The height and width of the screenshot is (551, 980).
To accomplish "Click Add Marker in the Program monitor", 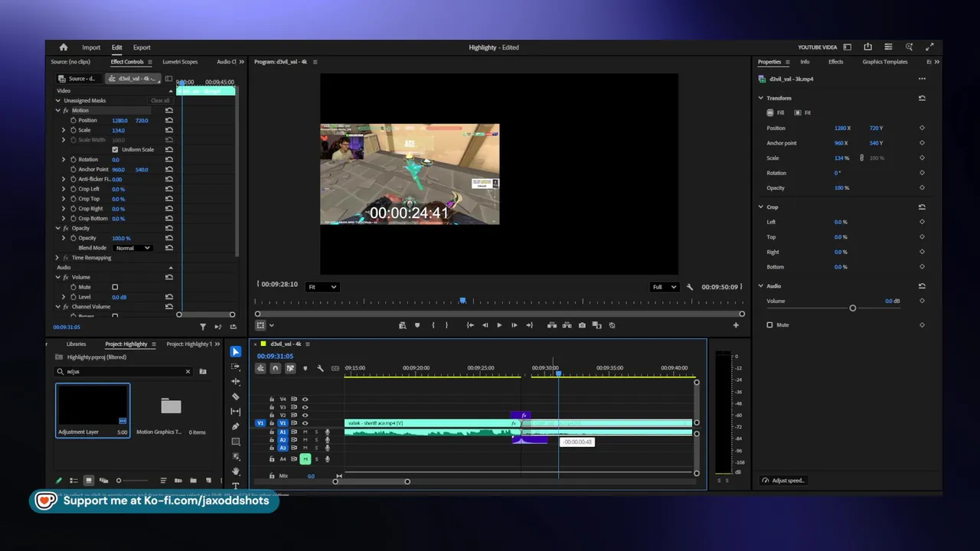I will [x=417, y=325].
